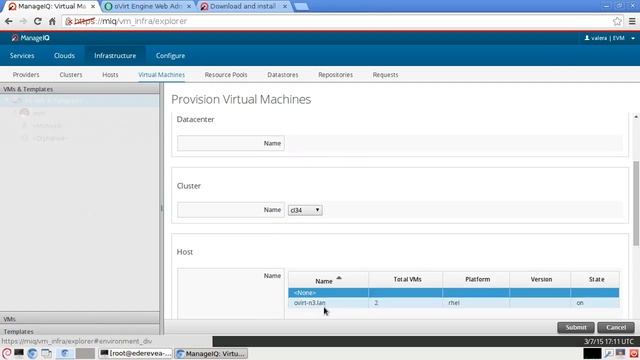Switch to the ManageIQ: Virtu... taskbar window
The image size is (640, 360).
[x=211, y=353]
